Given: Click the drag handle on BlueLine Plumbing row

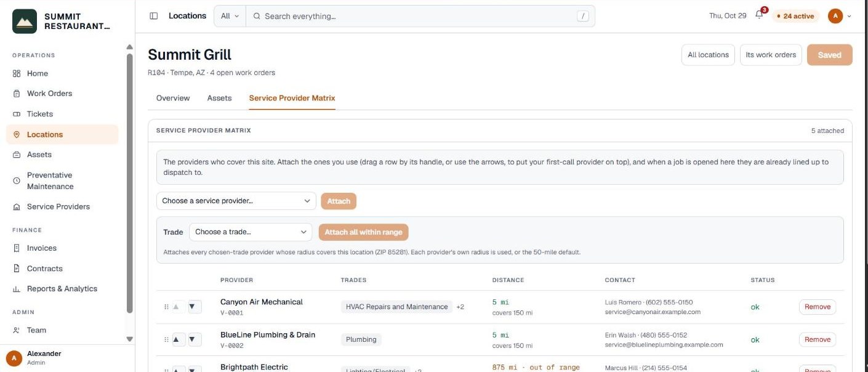Looking at the screenshot, I should [x=166, y=339].
